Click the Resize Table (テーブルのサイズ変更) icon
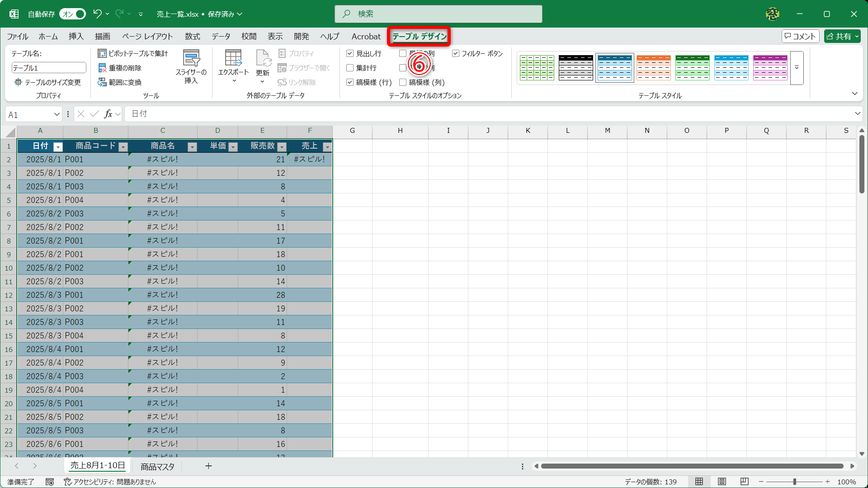 click(18, 82)
